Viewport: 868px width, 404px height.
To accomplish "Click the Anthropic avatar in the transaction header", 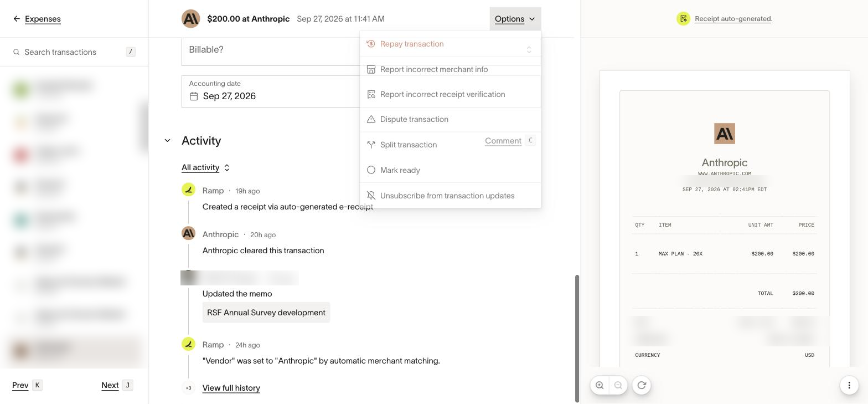I will tap(190, 19).
